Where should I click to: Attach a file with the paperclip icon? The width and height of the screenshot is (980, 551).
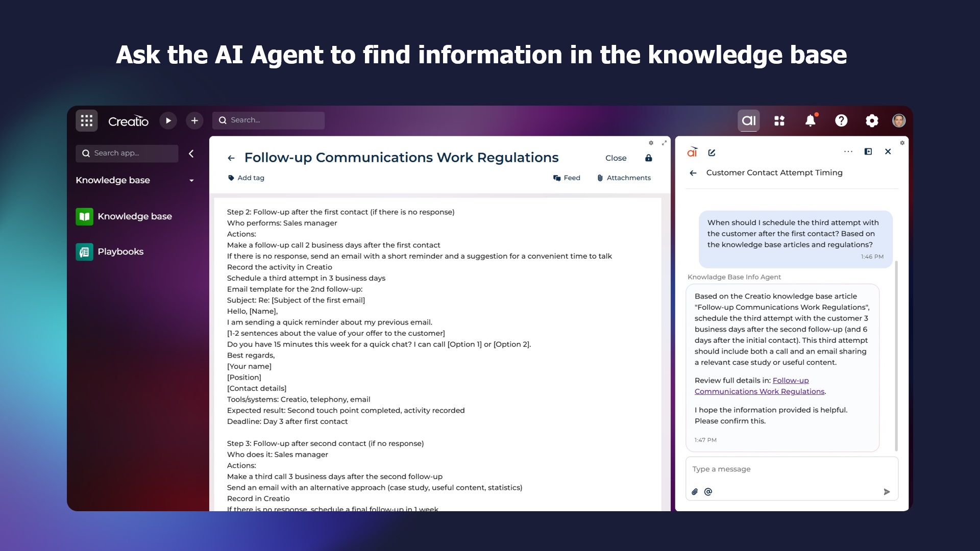click(x=695, y=492)
